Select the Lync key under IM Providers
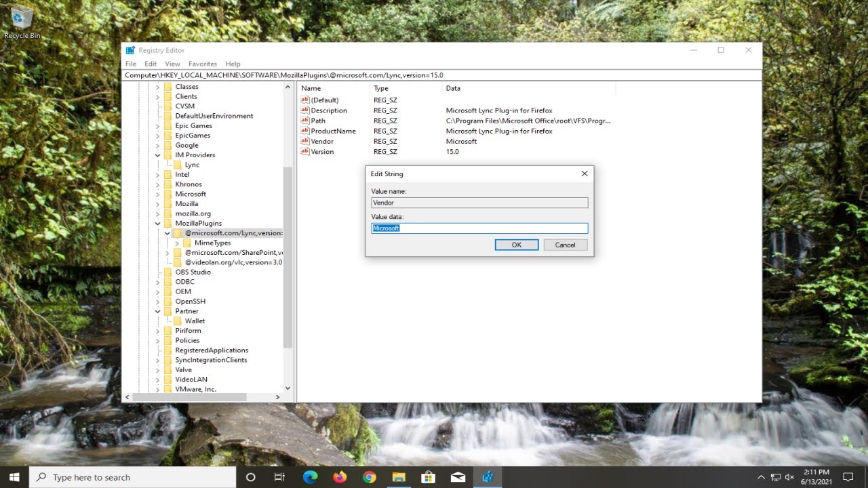The image size is (868, 488). (x=192, y=165)
